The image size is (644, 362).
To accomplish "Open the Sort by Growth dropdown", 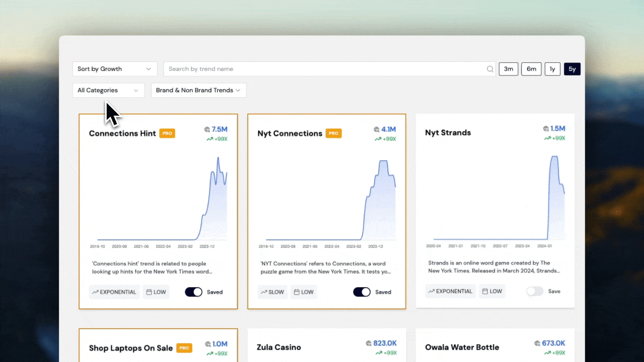I will point(115,69).
